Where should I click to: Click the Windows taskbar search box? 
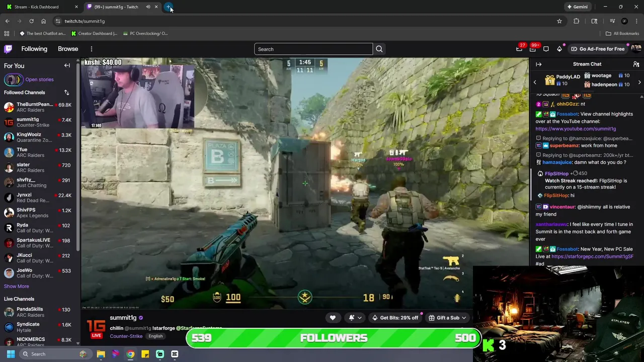tap(55, 354)
